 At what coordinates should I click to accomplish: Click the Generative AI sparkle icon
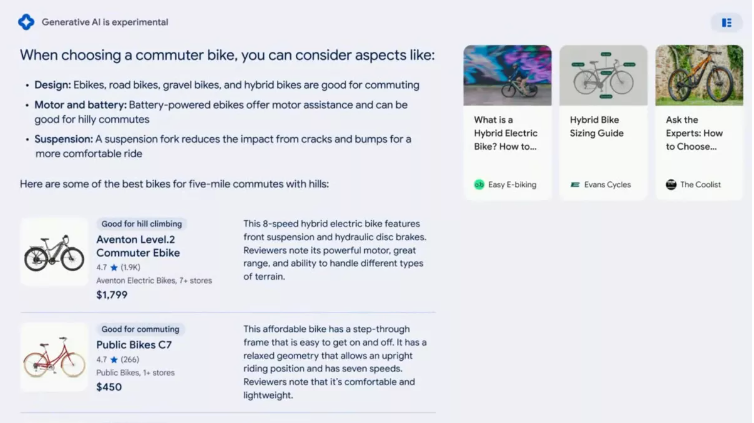pos(26,22)
